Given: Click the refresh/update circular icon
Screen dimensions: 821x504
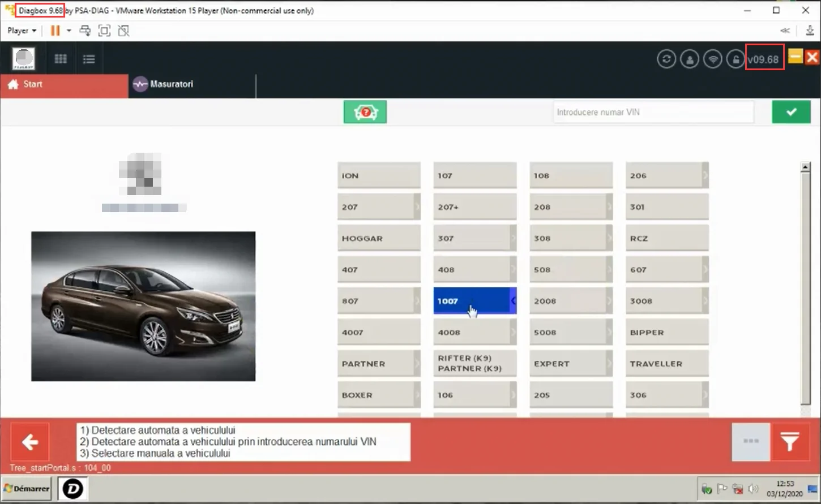Looking at the screenshot, I should pyautogui.click(x=666, y=59).
